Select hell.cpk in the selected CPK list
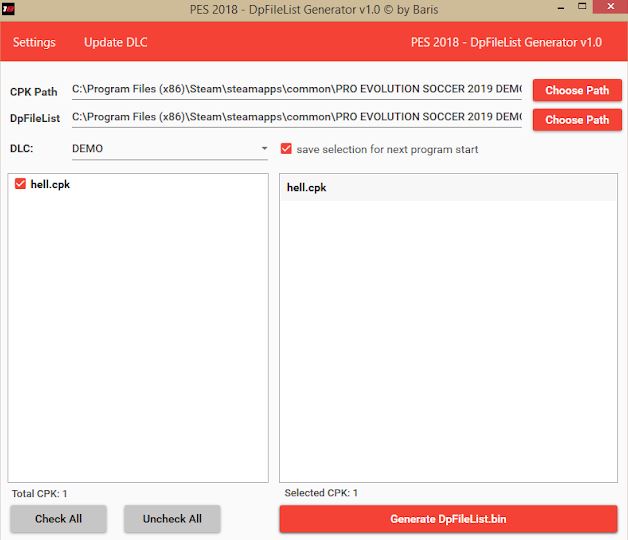This screenshot has height=540, width=628. coord(448,187)
